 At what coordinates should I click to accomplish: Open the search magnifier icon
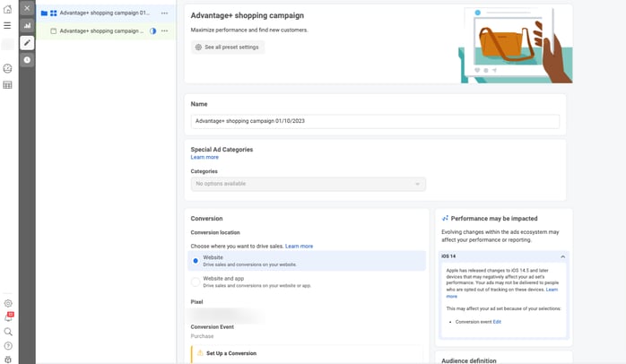(8, 332)
